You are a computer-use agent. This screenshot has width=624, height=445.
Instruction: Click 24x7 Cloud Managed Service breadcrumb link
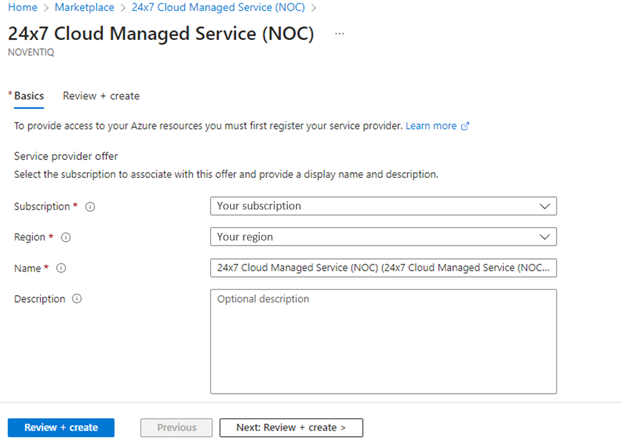click(217, 6)
